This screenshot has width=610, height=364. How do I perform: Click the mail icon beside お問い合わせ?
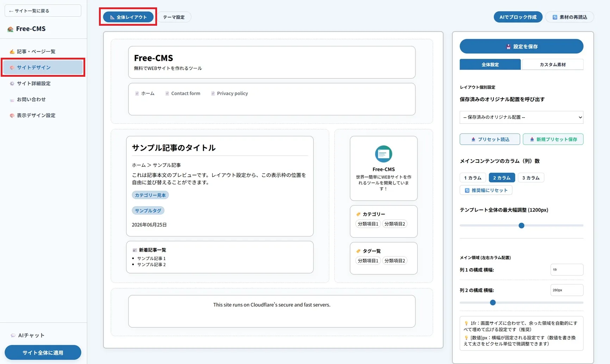tap(12, 100)
